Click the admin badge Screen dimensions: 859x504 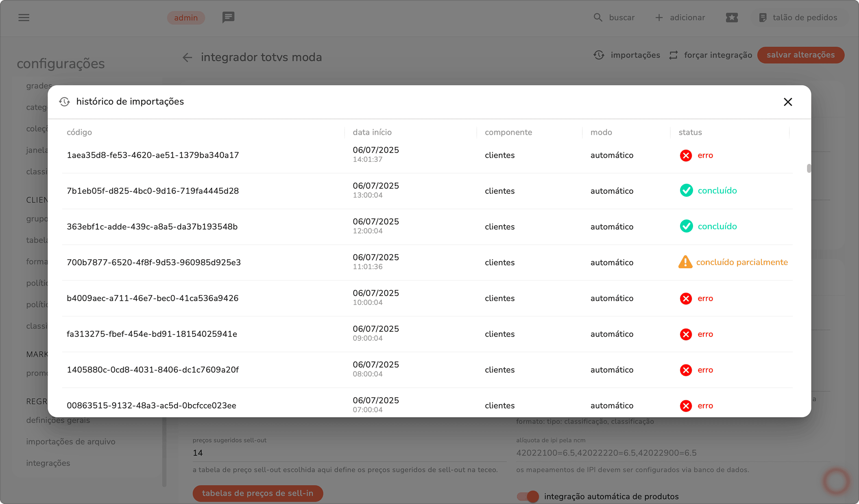click(186, 17)
